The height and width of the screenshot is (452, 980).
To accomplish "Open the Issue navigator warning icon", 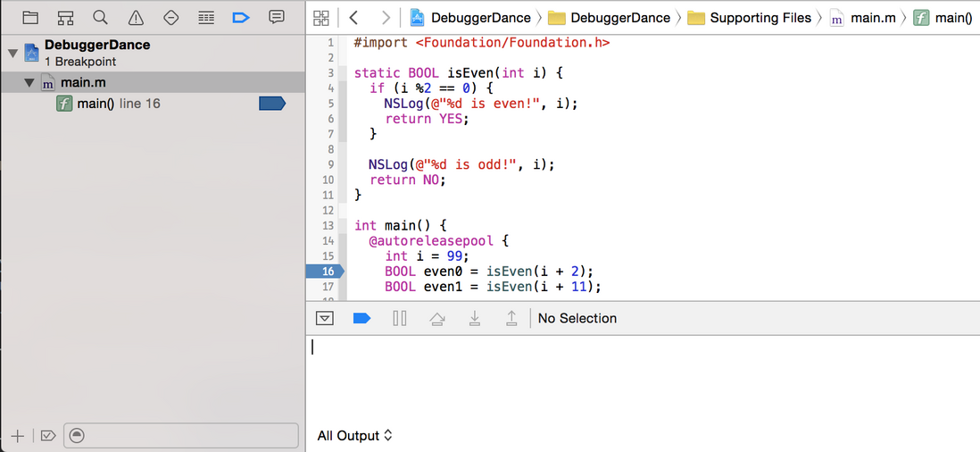I will pos(136,18).
